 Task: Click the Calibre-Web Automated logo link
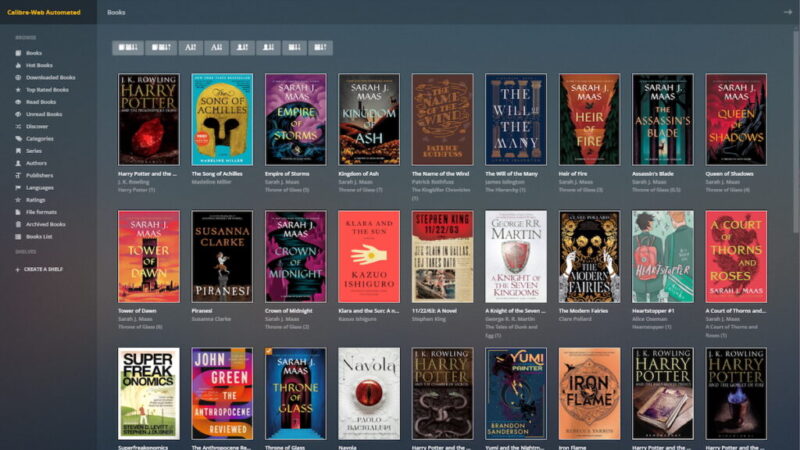pyautogui.click(x=44, y=12)
